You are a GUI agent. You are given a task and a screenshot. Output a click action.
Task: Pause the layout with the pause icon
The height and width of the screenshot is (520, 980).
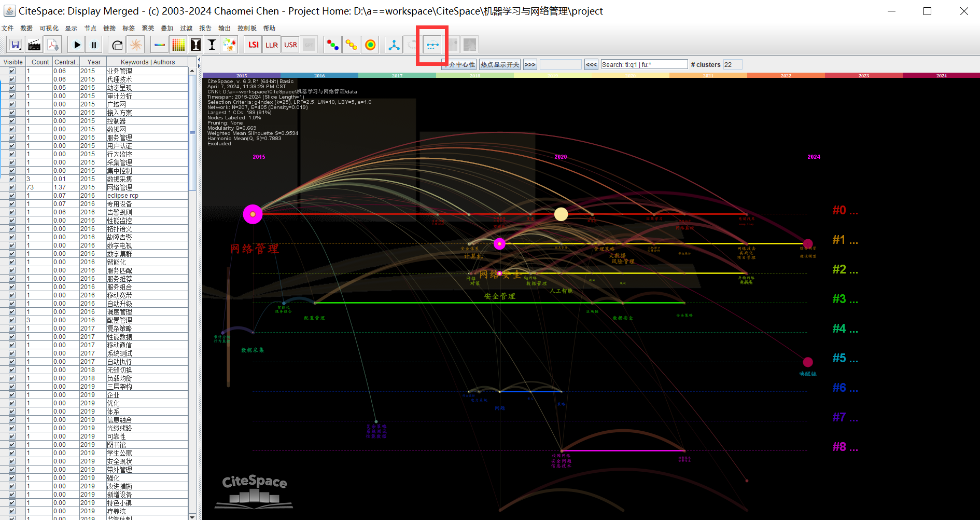pyautogui.click(x=94, y=45)
